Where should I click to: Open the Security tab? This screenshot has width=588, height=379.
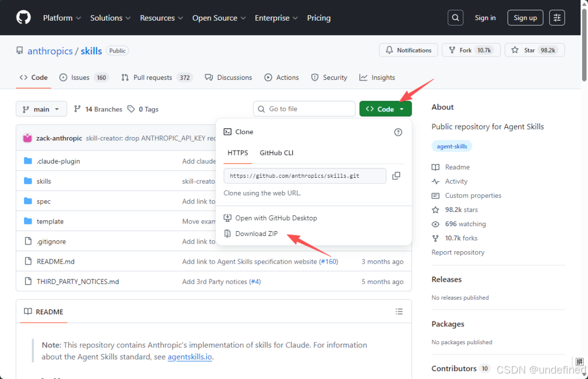tap(329, 78)
